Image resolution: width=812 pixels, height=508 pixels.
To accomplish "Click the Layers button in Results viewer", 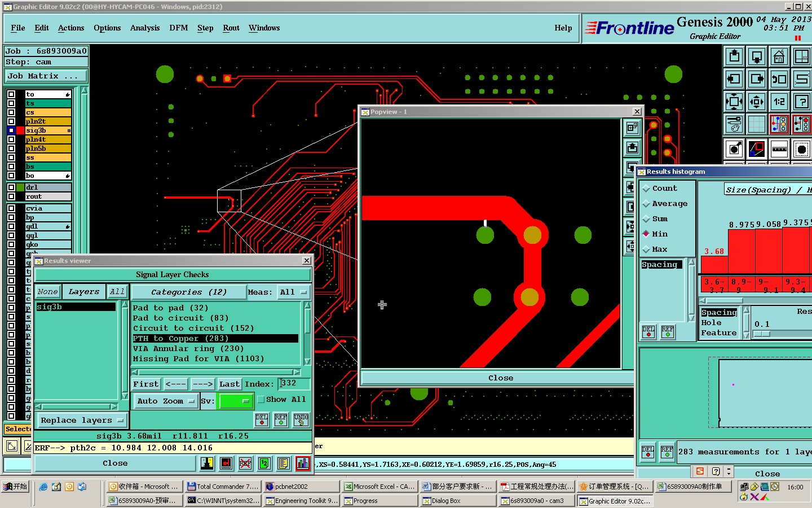I will [84, 292].
